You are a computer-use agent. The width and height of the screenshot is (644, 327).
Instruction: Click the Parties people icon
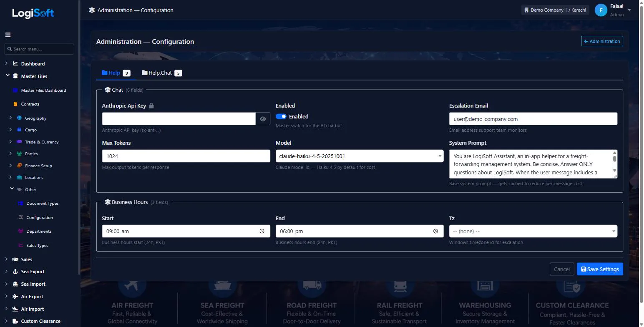click(x=19, y=153)
